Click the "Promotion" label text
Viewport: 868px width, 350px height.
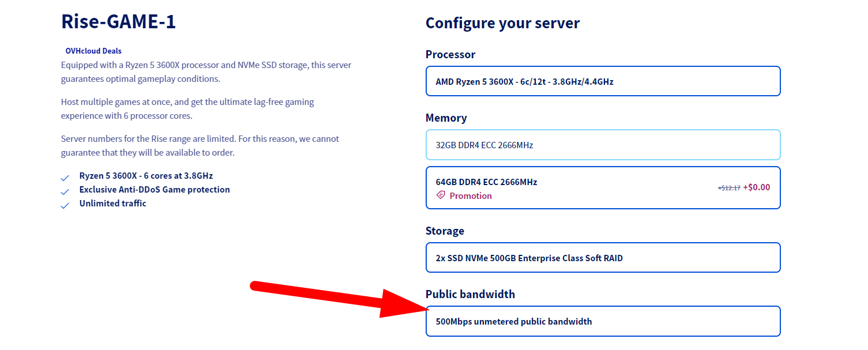tap(471, 196)
